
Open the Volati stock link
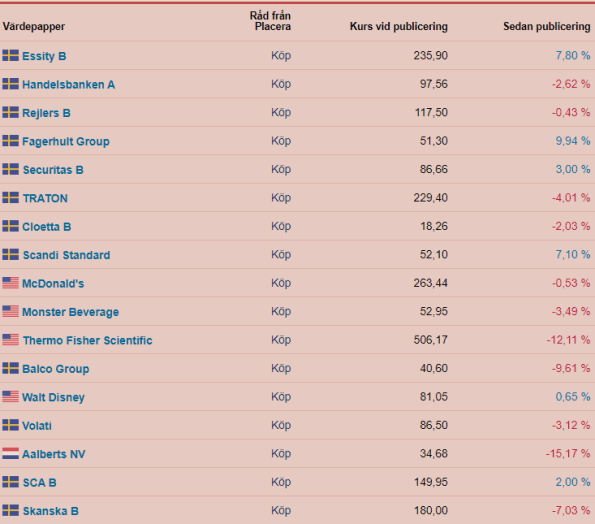[x=37, y=426]
